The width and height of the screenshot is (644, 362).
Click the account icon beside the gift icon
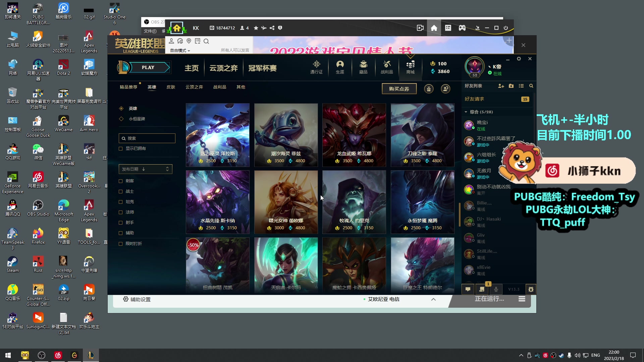(x=445, y=89)
